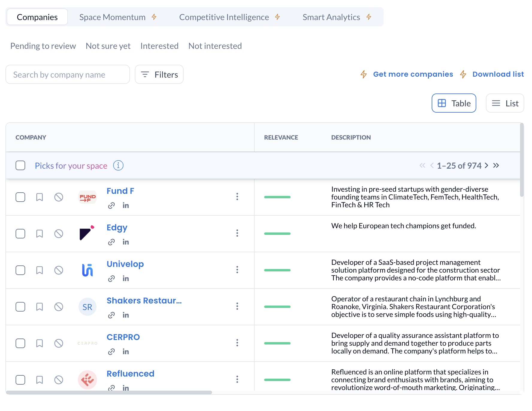Click the table's vertical scrollbar thumb
This screenshot has width=532, height=411.
[x=522, y=160]
